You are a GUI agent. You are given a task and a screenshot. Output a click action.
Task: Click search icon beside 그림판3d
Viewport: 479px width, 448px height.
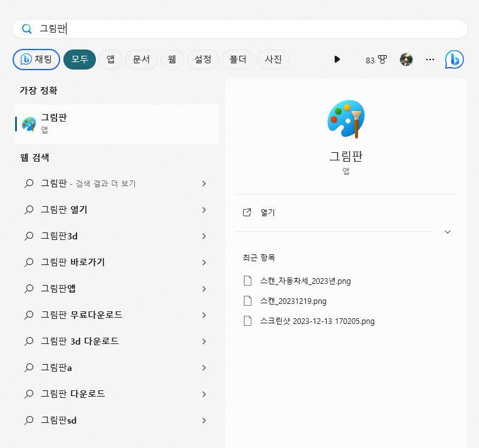[29, 236]
